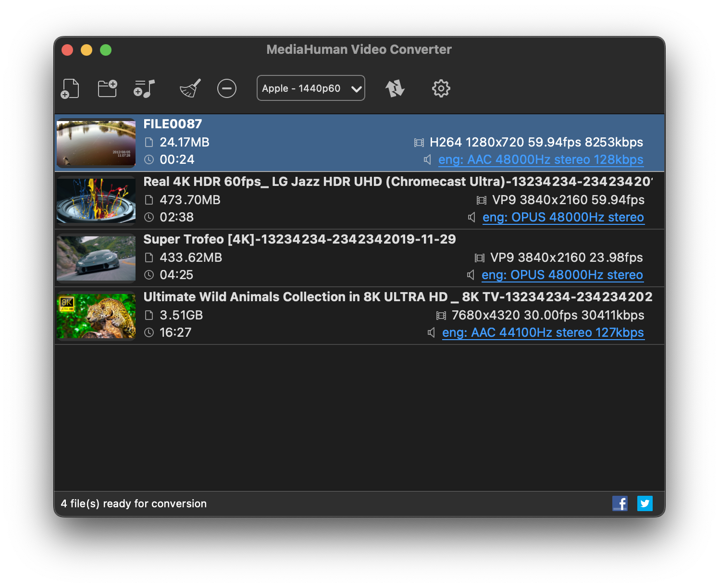Click eng: OPUS 48000Hz stereo on Super Trofeo
Image resolution: width=719 pixels, height=588 pixels.
tap(562, 275)
